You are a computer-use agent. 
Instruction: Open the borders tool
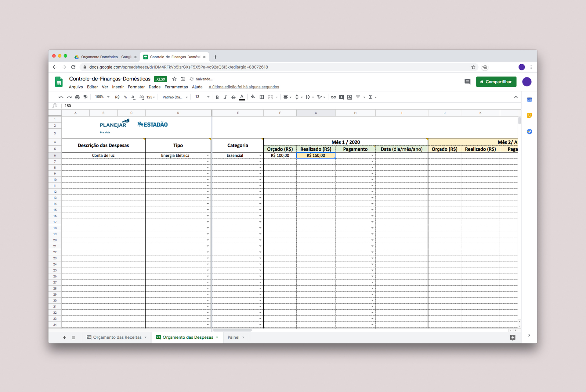(x=262, y=97)
